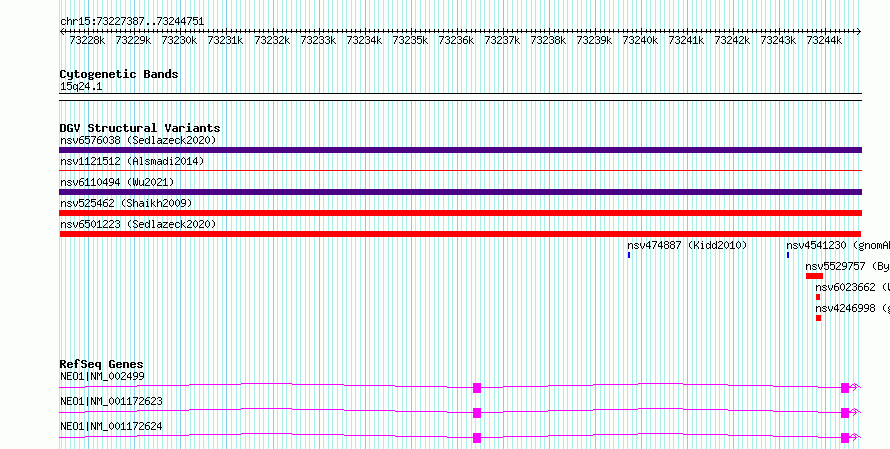Click ruler position 73237k
Screen dimensions: 890x449
502,40
